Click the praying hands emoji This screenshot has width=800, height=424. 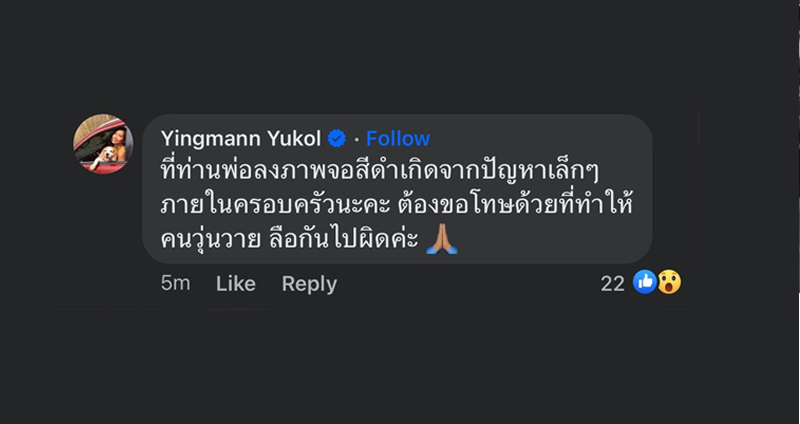tap(440, 237)
